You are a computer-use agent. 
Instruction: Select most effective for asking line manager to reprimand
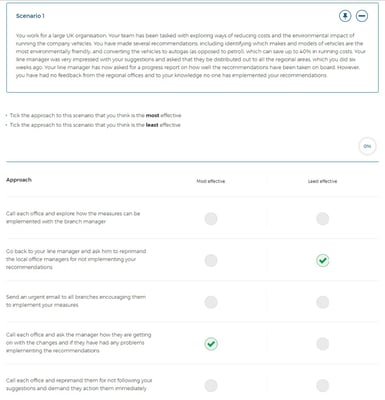tap(211, 260)
